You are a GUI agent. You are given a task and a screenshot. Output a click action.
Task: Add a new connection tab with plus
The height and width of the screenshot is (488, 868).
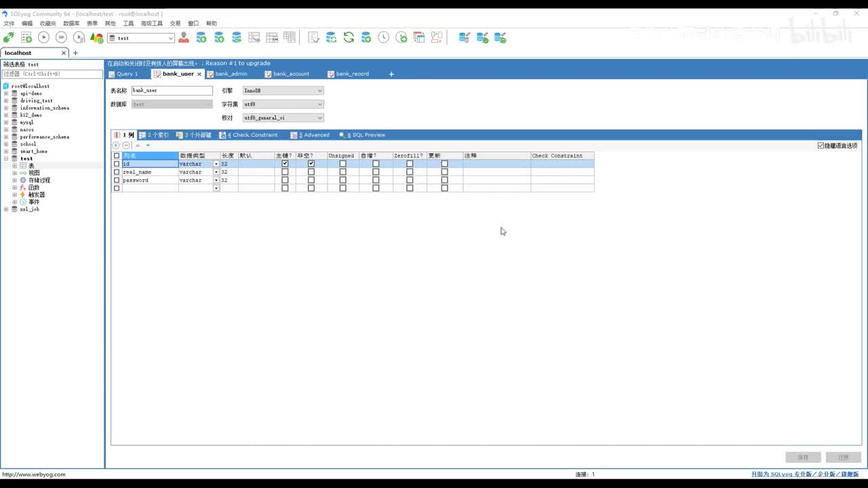point(75,53)
